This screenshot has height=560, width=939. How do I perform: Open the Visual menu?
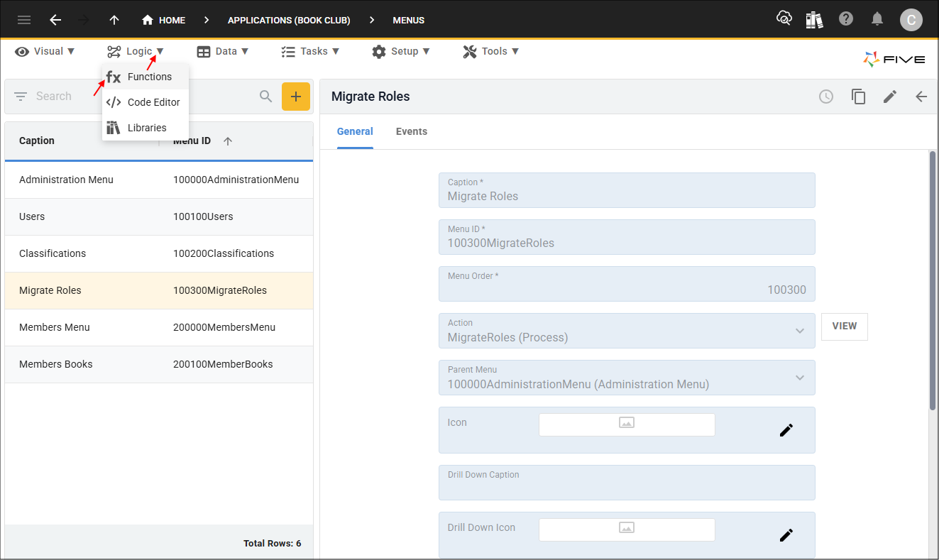click(x=44, y=51)
